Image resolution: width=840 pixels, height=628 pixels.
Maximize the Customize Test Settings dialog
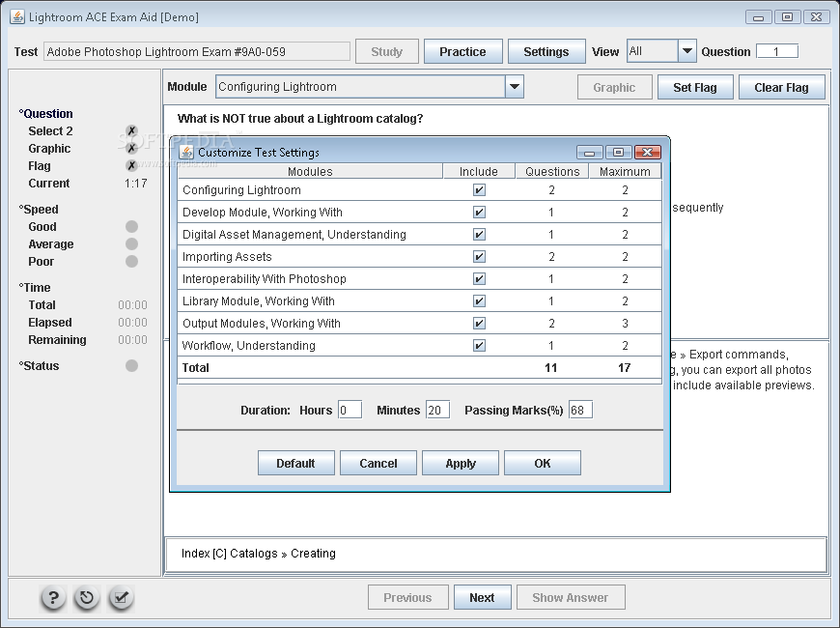click(618, 153)
